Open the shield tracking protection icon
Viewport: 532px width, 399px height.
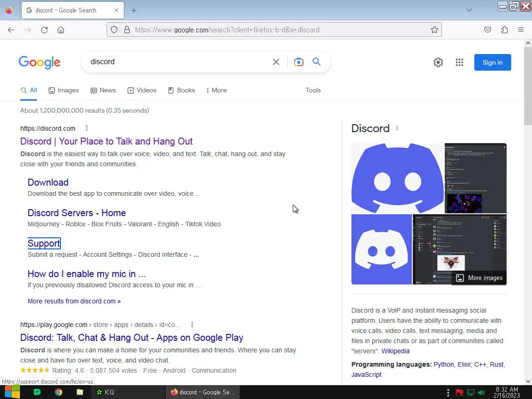pyautogui.click(x=114, y=30)
